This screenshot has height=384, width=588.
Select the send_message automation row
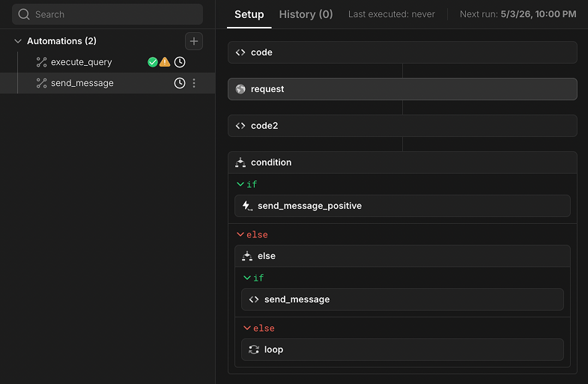coord(107,83)
